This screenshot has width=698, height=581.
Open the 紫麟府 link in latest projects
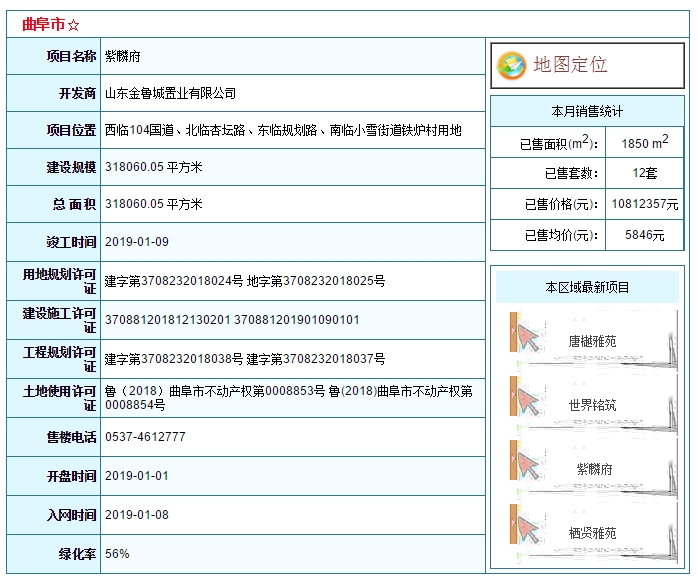594,469
